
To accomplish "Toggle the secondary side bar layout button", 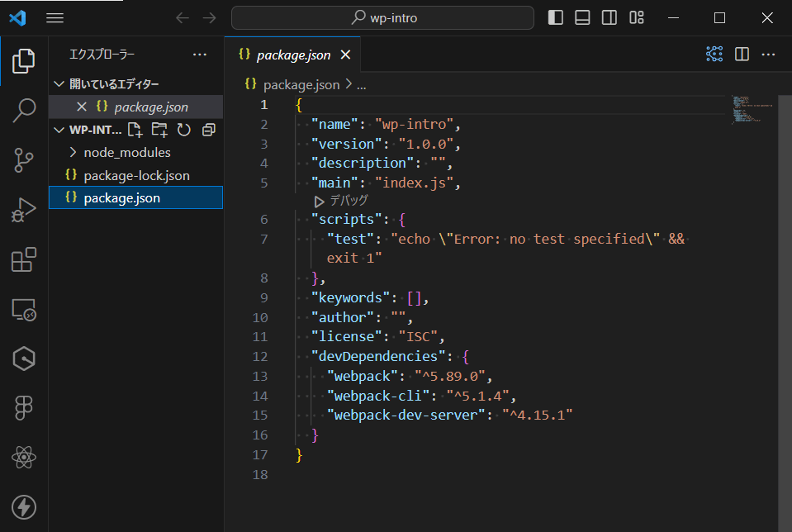I will point(609,17).
